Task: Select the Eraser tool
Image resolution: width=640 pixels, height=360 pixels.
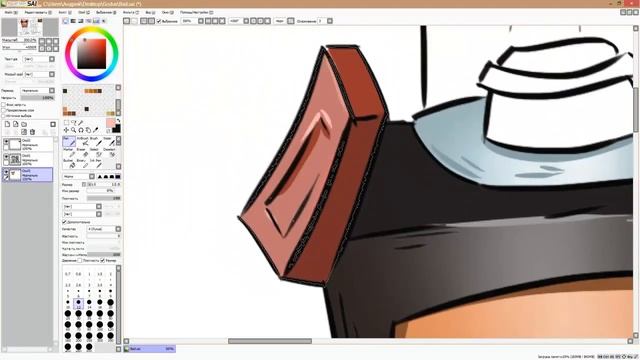Action: [83, 152]
